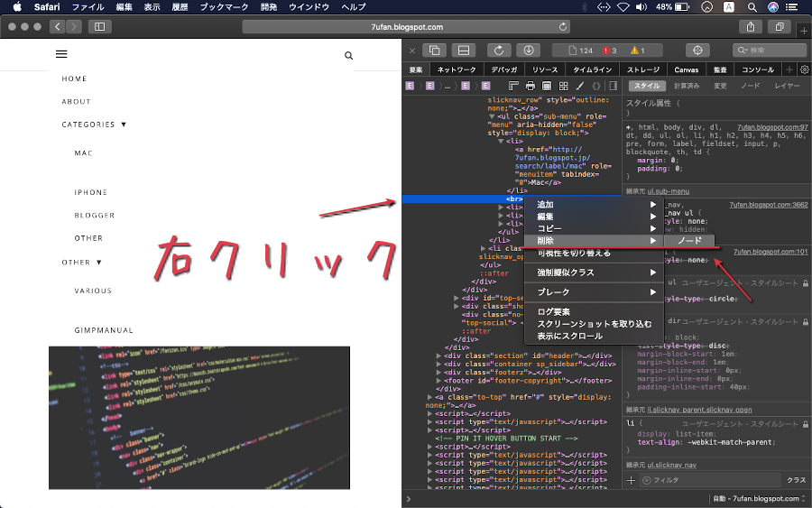The width and height of the screenshot is (812, 508).
Task: Expand the div id="header" section node
Action: 438,356
